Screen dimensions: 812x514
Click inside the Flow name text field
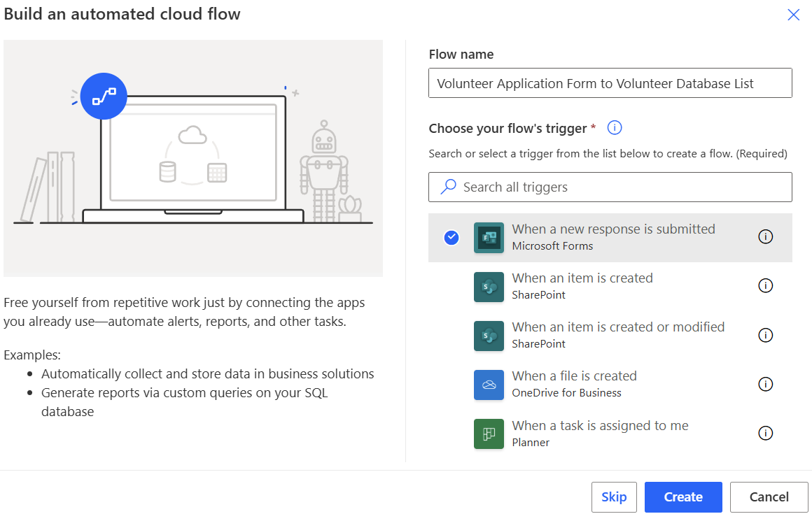coord(610,83)
